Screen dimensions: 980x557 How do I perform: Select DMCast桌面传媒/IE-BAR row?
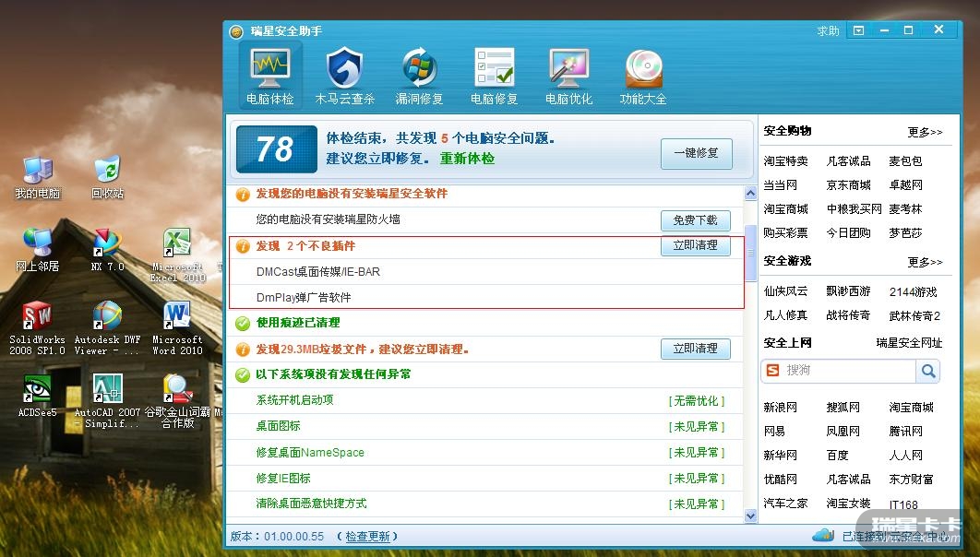486,272
